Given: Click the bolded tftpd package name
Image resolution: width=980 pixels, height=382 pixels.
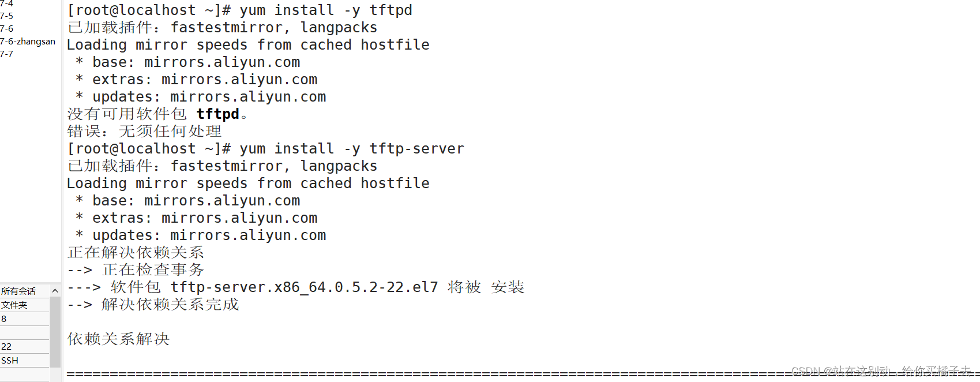Looking at the screenshot, I should point(218,114).
